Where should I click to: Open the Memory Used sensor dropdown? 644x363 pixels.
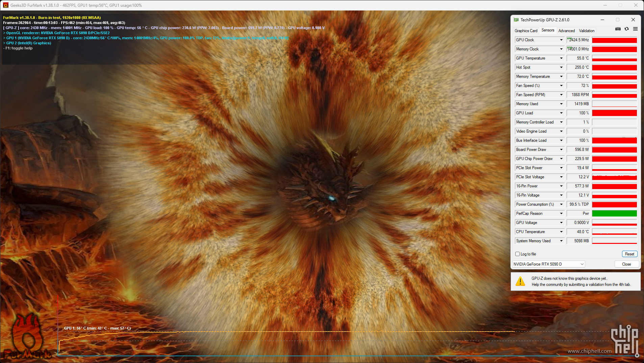(x=561, y=104)
